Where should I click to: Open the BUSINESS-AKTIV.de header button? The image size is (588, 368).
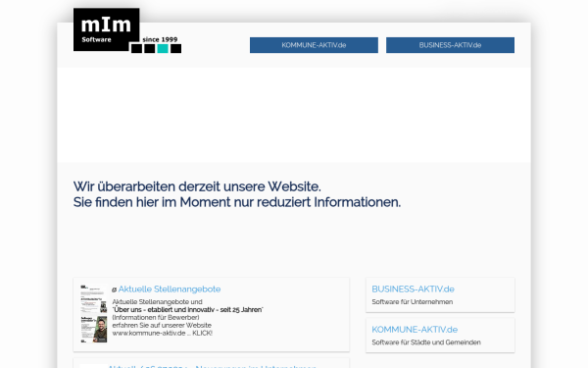pos(450,45)
